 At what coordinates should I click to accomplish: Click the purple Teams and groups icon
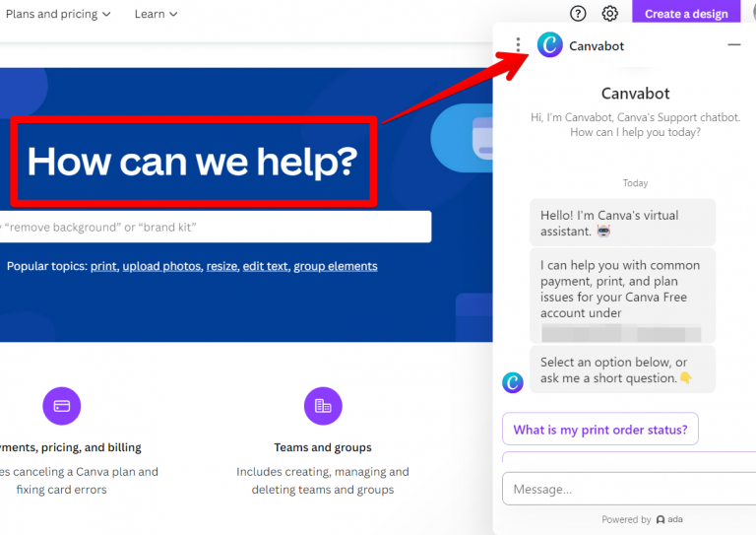[323, 406]
